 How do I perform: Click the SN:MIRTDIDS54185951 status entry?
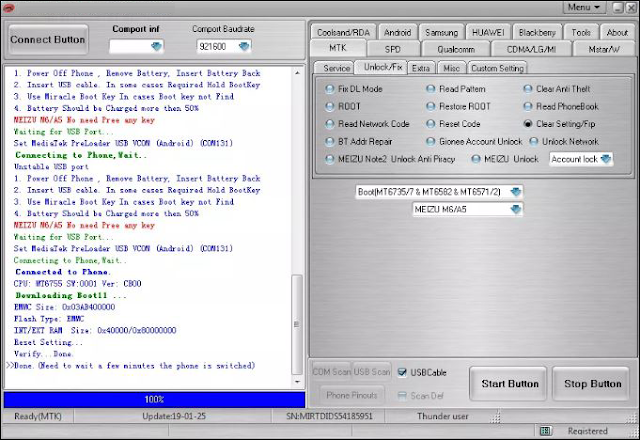(329, 416)
